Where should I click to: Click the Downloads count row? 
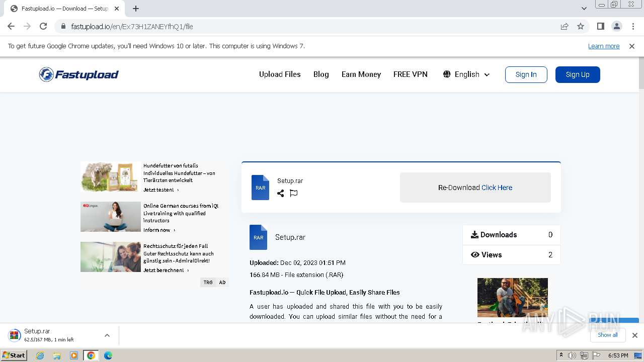click(511, 235)
